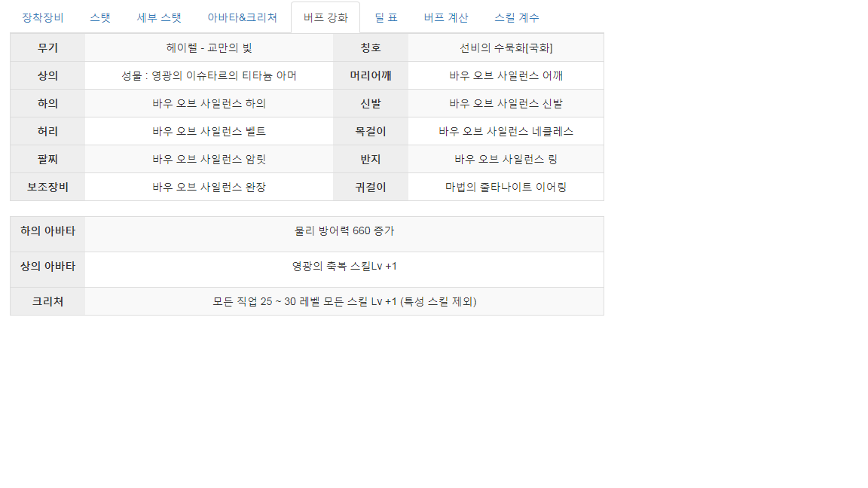Click 바우 오브 사일런스 링

[x=506, y=160]
